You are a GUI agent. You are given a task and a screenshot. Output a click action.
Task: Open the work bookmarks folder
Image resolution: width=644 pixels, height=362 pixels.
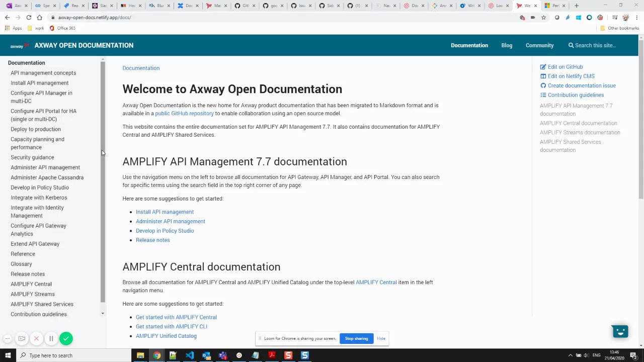pyautogui.click(x=36, y=28)
